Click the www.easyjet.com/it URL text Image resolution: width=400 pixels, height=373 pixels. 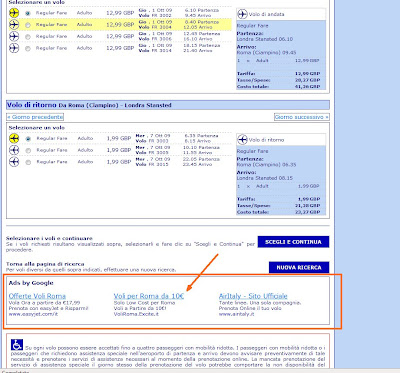pos(33,314)
